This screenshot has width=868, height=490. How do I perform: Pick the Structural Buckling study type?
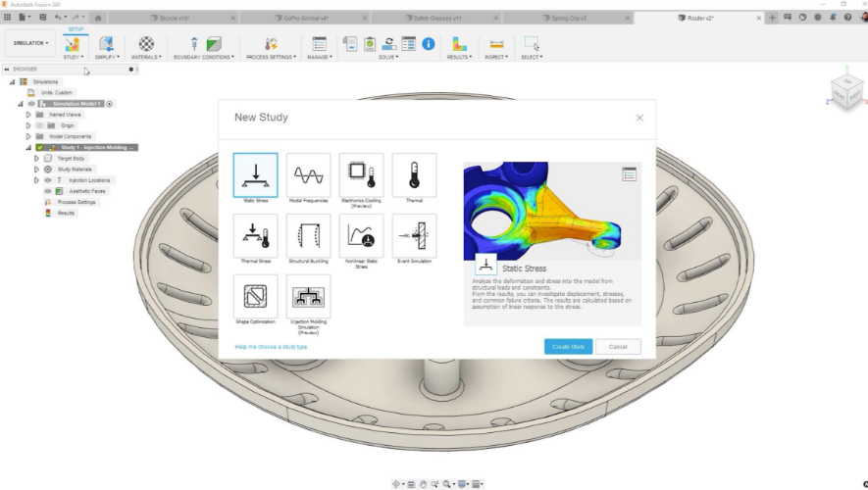tap(308, 236)
